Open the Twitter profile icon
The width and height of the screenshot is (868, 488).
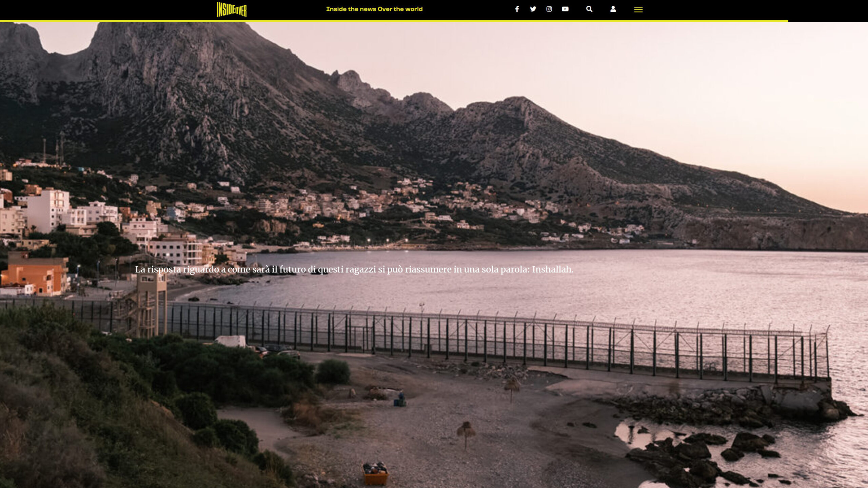click(x=533, y=9)
